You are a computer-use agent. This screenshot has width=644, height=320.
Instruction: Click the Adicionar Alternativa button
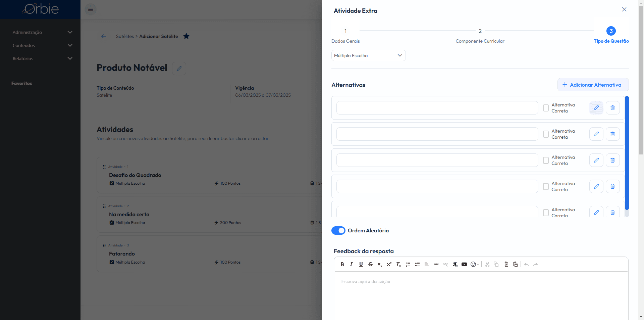coord(593,85)
